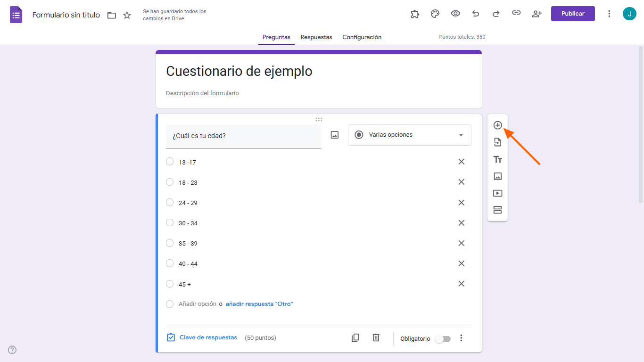
Task: Select the 18 - 23 radio option
Action: [170, 182]
